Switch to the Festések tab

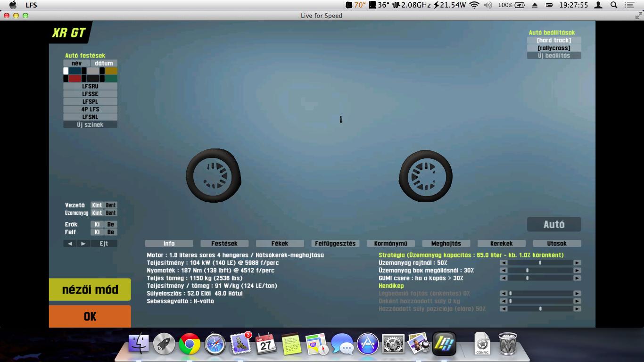tap(224, 244)
